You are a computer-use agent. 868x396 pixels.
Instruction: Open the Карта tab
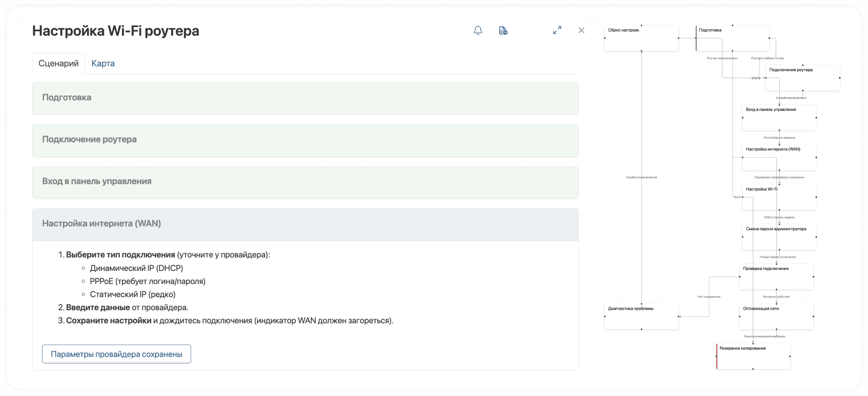[x=103, y=63]
